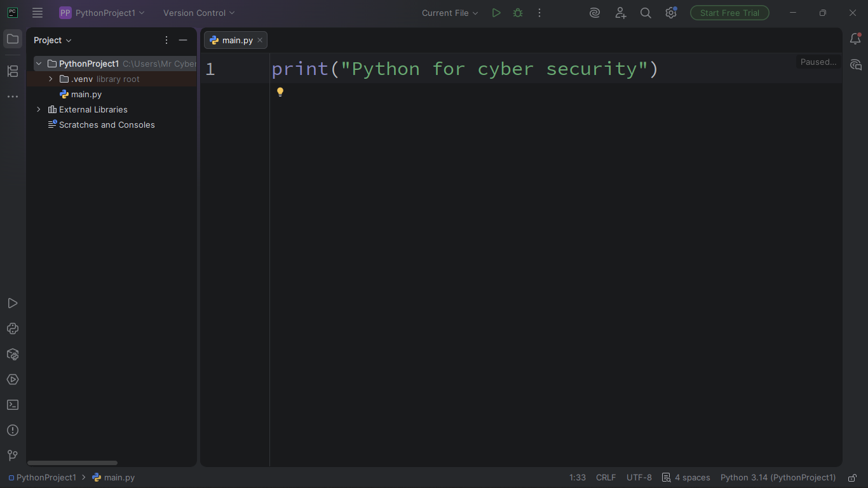Place cursor in the print statement code
868x488 pixels.
pos(465,69)
